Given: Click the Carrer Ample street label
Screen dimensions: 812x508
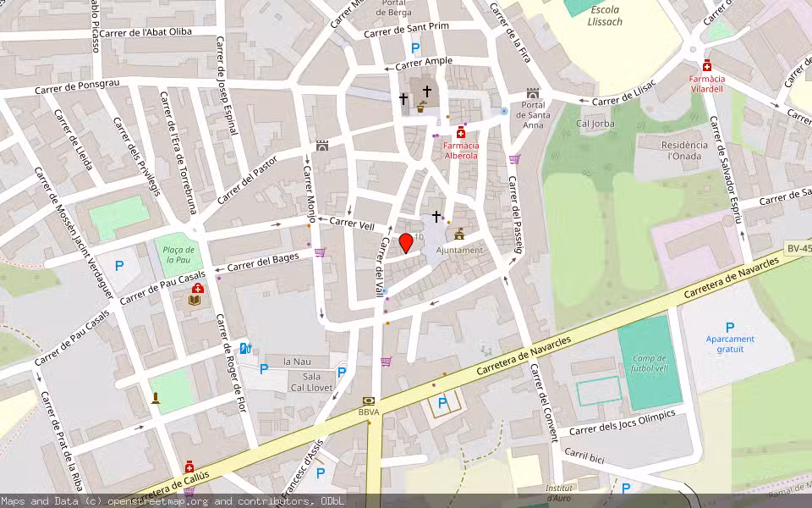Looking at the screenshot, I should pos(424,63).
